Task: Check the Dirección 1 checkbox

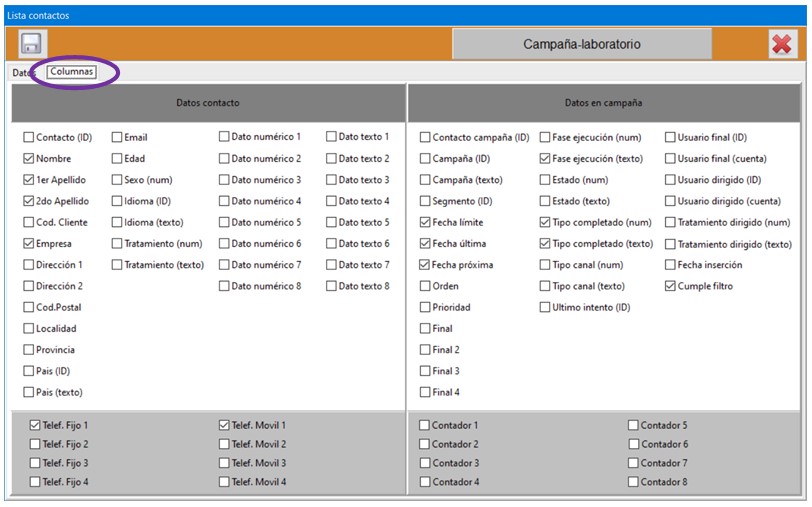Action: coord(28,265)
